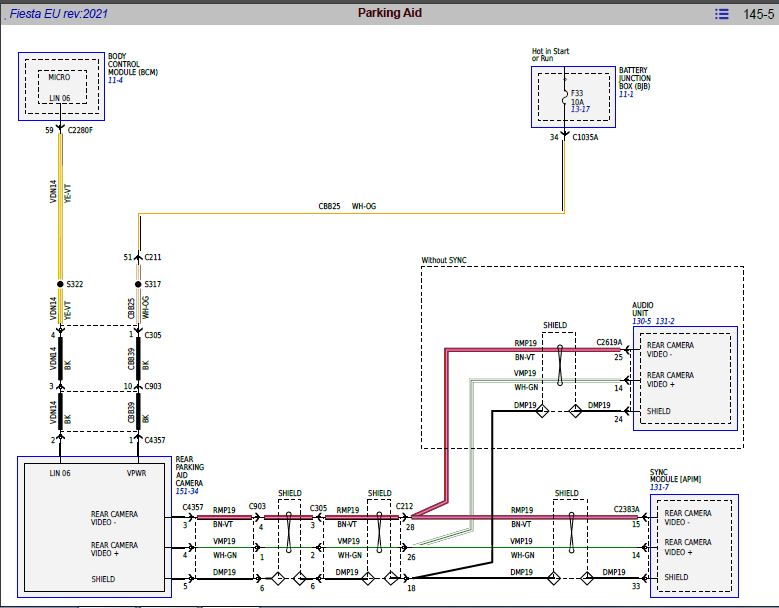Click the S322 splice dot

coord(61,284)
